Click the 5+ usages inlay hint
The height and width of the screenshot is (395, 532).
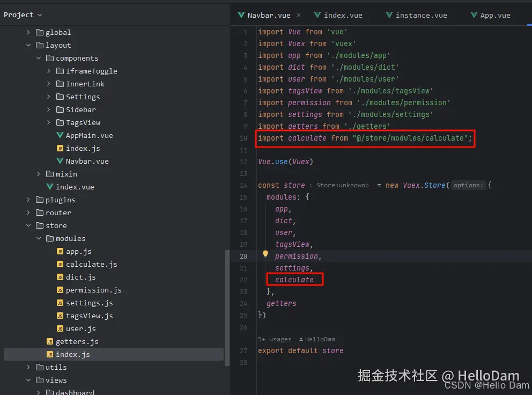pos(275,339)
